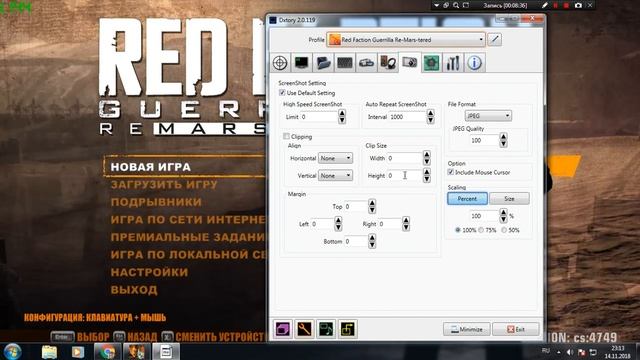Select ВЫХОД in the game menu

pyautogui.click(x=134, y=290)
